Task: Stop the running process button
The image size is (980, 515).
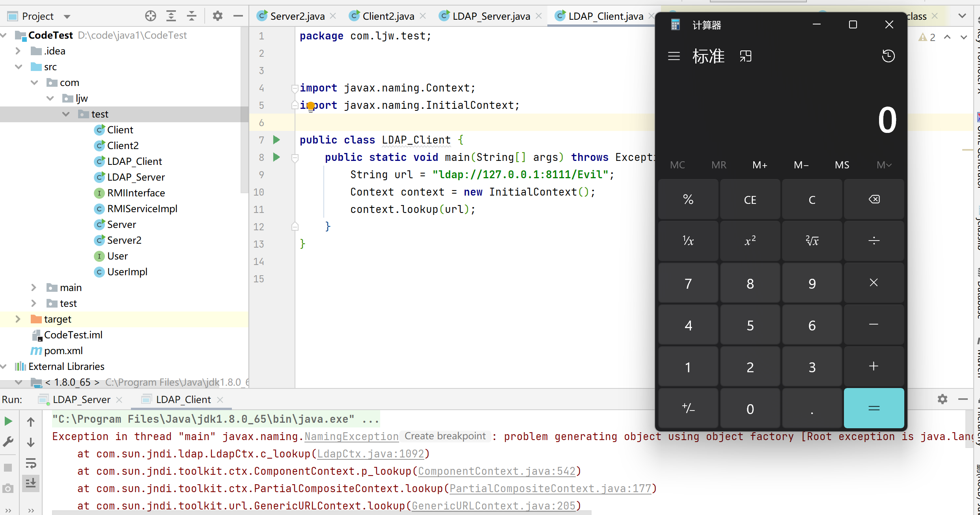Action: click(8, 467)
